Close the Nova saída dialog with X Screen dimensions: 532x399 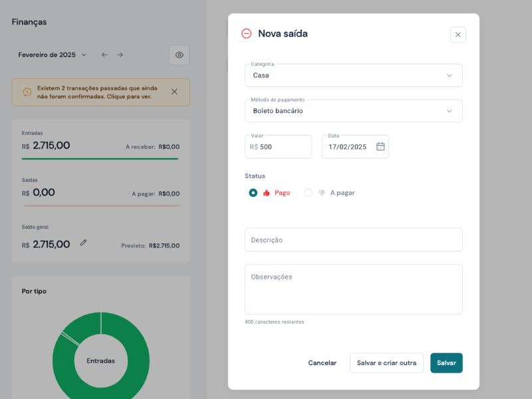coord(458,35)
